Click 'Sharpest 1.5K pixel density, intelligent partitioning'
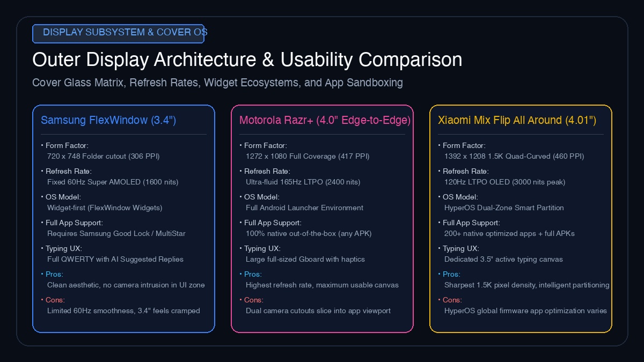Screen dimensions: 644x362 [x=527, y=285]
